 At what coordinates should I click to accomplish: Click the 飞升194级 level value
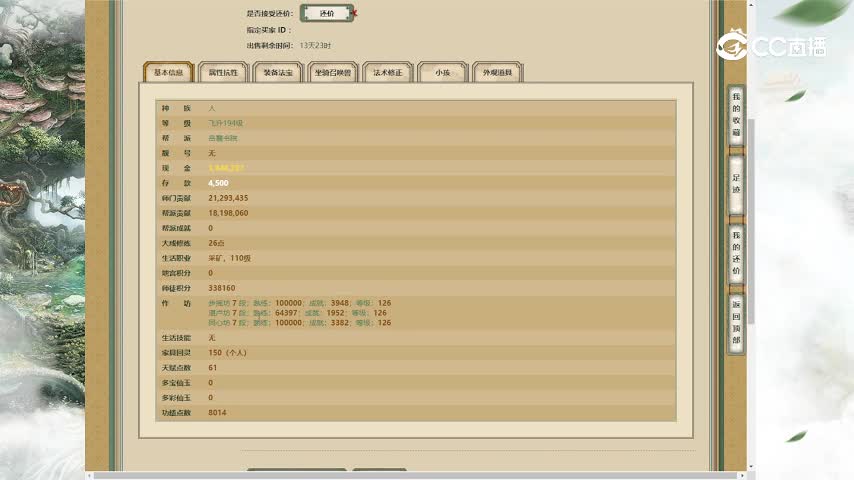tap(226, 123)
